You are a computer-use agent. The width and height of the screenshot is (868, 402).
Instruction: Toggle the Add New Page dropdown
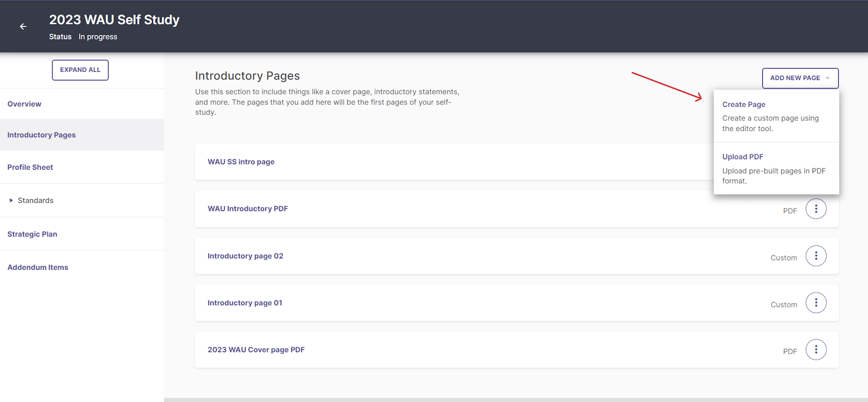[x=800, y=78]
